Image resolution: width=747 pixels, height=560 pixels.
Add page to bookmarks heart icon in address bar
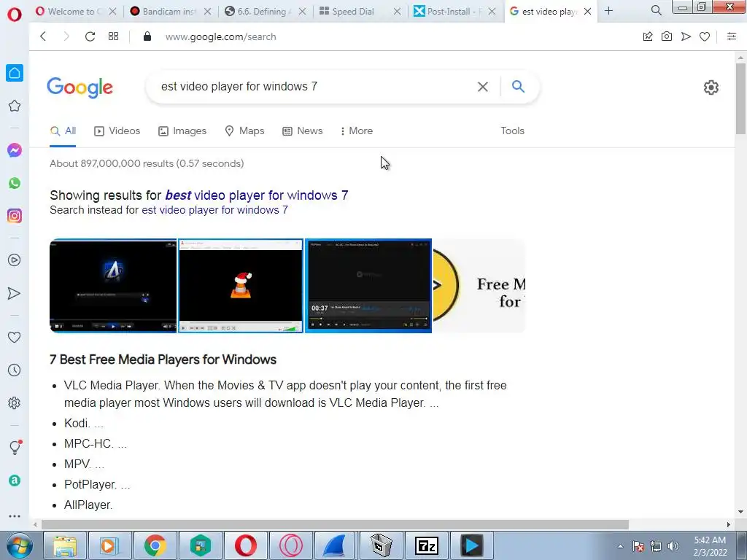click(705, 36)
